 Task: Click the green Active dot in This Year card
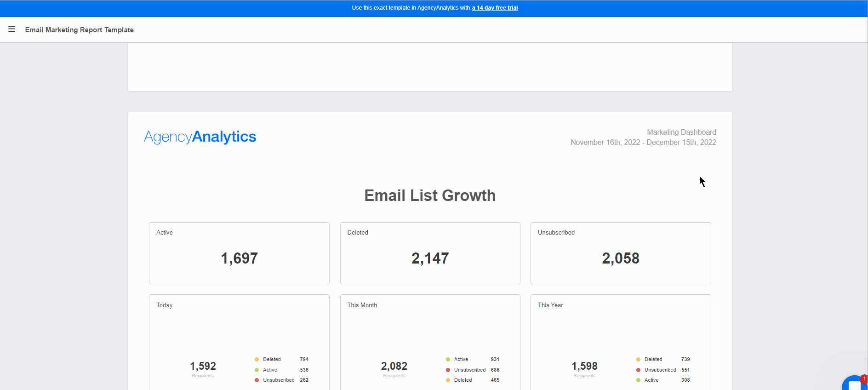pos(638,380)
